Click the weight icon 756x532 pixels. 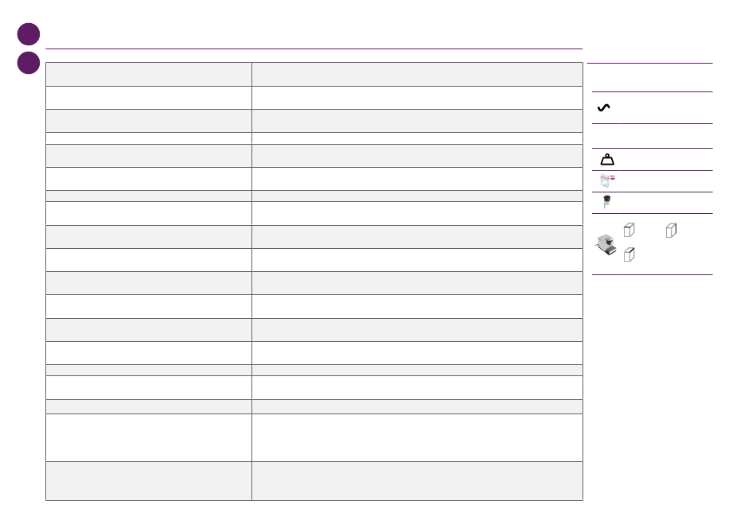[x=607, y=160]
